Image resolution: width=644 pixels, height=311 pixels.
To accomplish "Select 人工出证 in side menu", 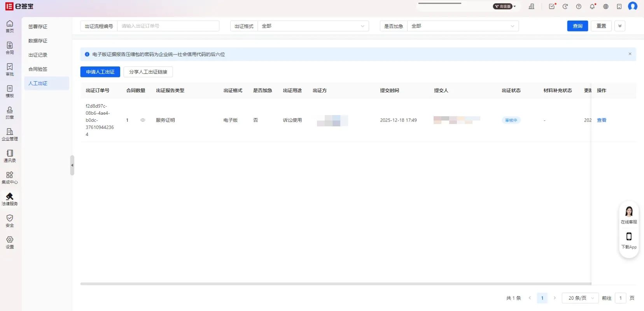I will pos(47,83).
